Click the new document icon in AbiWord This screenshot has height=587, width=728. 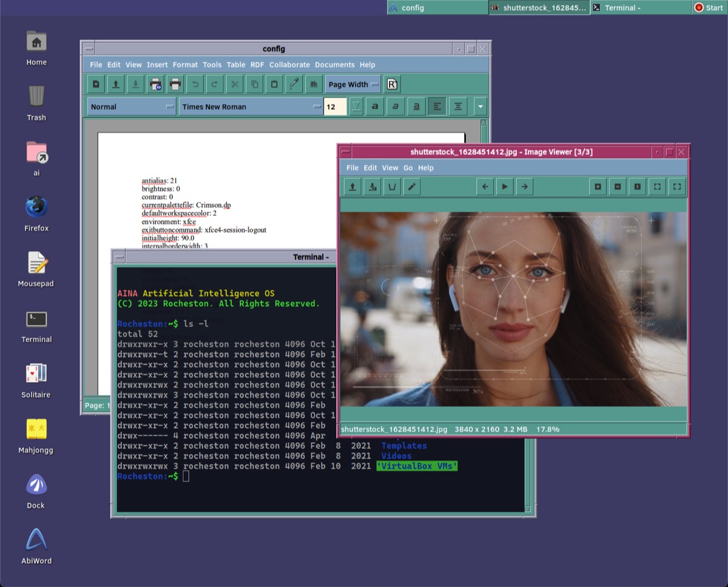(96, 84)
